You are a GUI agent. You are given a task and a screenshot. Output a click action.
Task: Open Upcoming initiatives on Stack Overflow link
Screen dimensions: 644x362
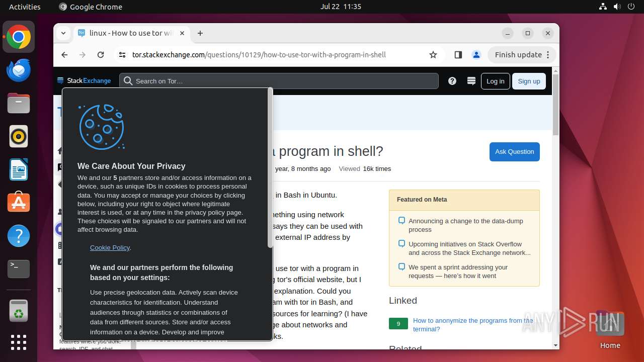coord(469,248)
